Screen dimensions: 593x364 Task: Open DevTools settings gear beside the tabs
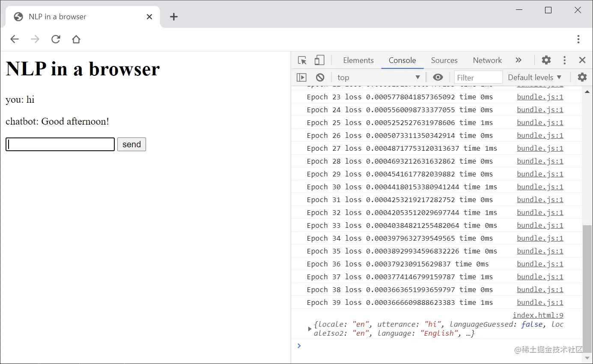coord(546,60)
